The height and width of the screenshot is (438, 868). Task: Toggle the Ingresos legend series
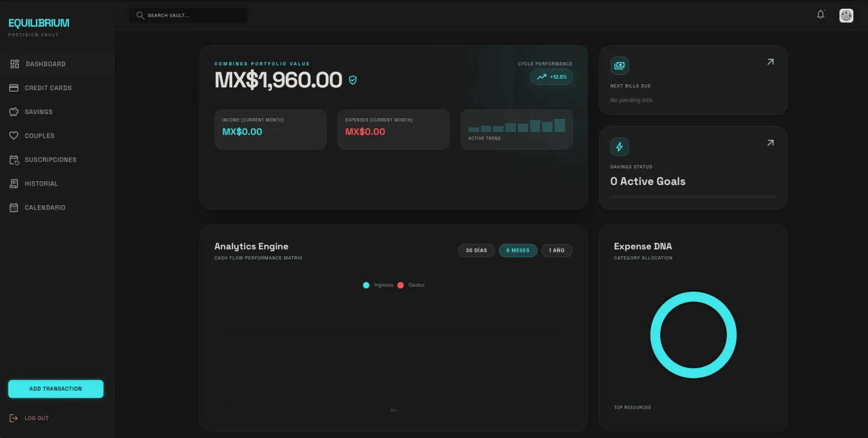[378, 285]
